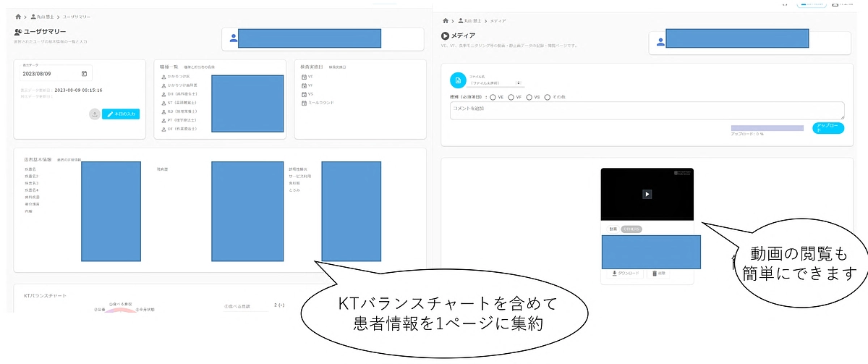Click the アップロード button
This screenshot has width=868, height=364.
(x=828, y=128)
